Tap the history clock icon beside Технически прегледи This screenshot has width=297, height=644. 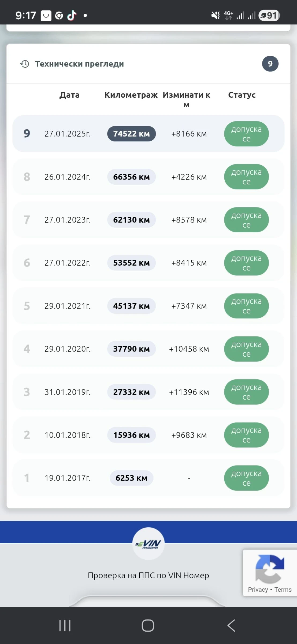[25, 64]
